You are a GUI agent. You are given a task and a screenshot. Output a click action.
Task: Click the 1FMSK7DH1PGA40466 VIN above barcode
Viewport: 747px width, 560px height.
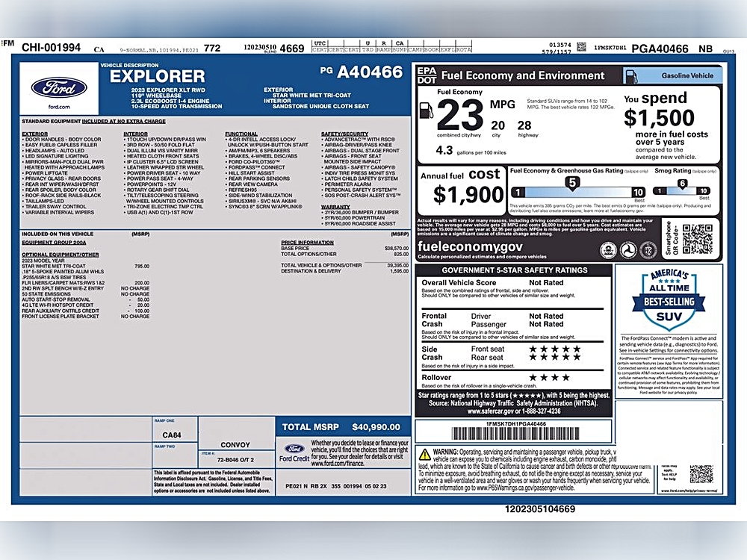(516, 424)
